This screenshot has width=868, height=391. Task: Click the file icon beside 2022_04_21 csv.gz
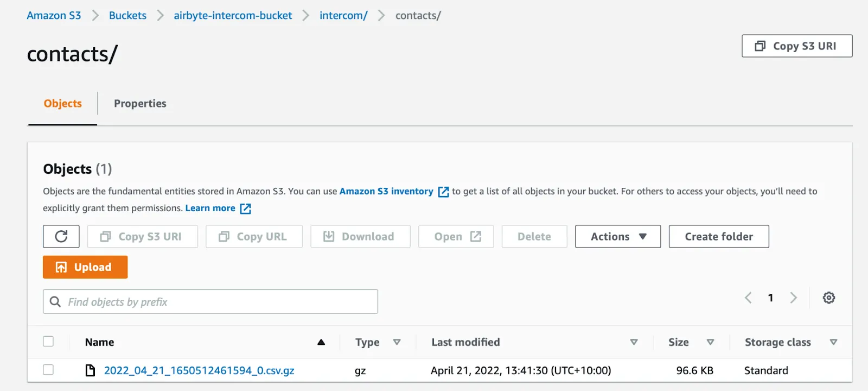click(91, 370)
